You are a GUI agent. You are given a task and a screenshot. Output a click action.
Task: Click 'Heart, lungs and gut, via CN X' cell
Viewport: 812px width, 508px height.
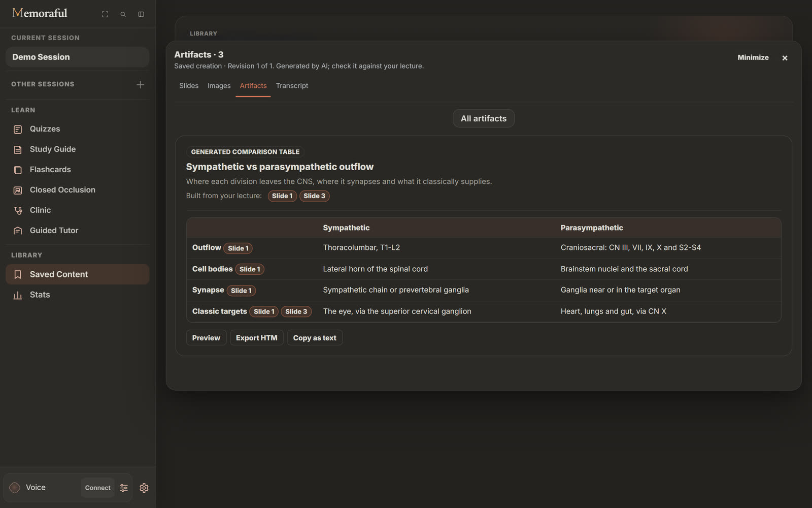(x=613, y=311)
